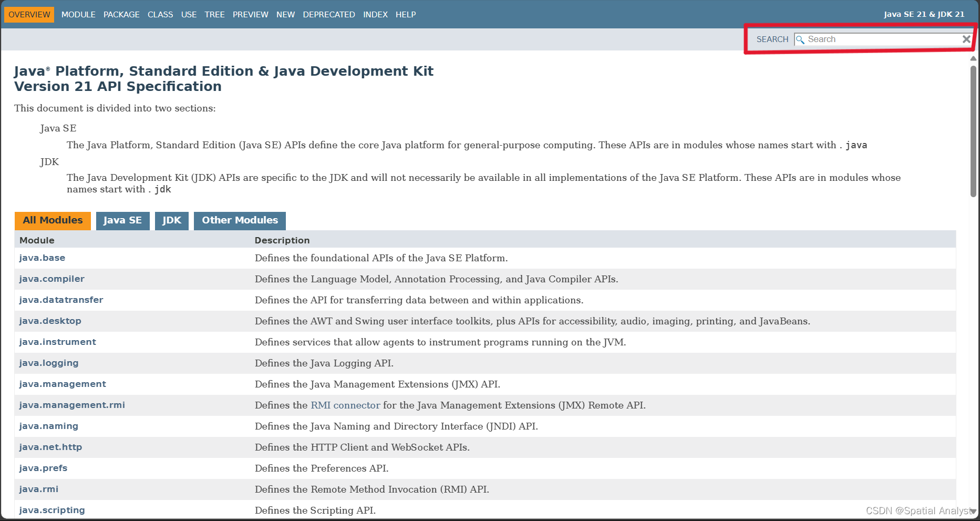The height and width of the screenshot is (521, 980).
Task: Click the scrollbar up arrow
Action: (x=973, y=58)
